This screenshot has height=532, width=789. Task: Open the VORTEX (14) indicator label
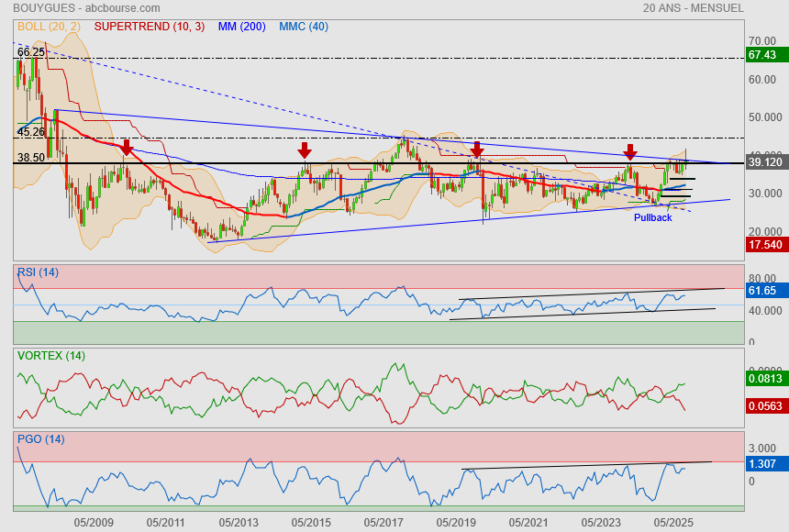pyautogui.click(x=51, y=355)
